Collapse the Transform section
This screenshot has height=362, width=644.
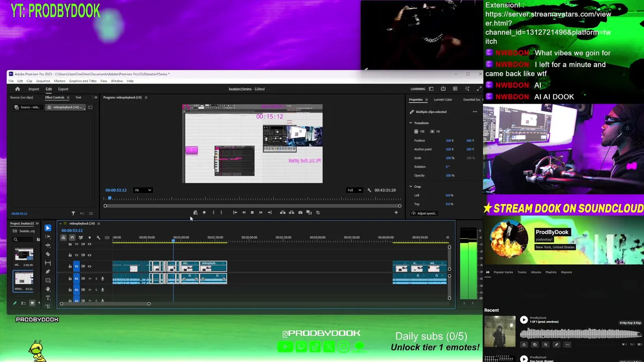coord(411,123)
